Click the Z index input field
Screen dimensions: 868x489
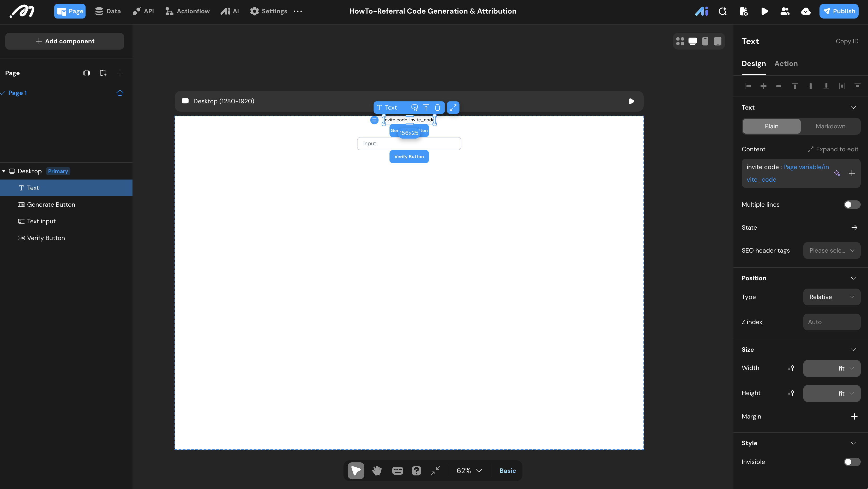pos(831,322)
